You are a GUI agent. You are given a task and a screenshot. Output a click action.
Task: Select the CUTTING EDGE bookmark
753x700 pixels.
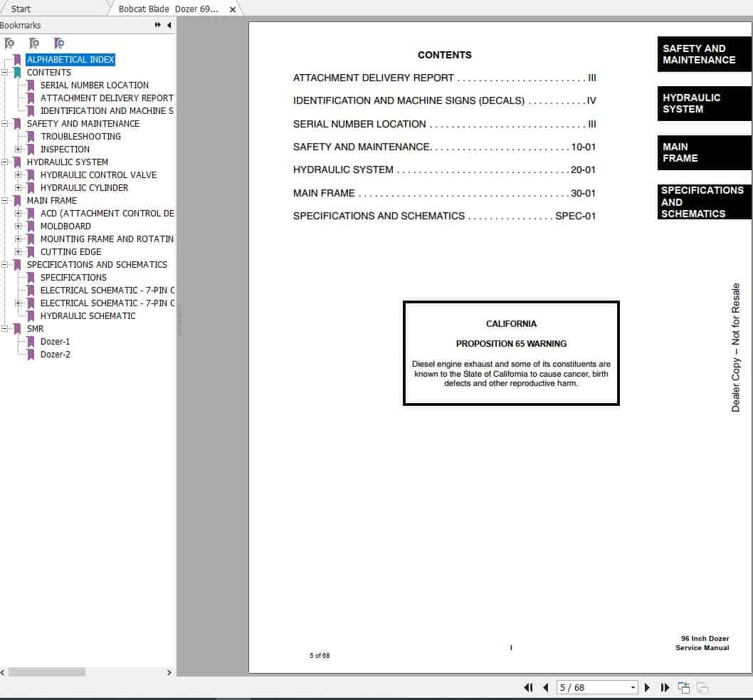point(70,252)
